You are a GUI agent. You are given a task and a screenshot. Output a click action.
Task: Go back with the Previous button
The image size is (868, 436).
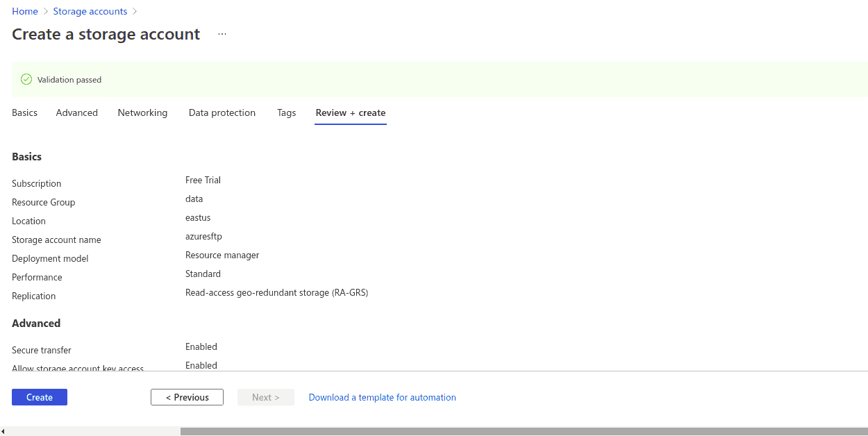187,397
